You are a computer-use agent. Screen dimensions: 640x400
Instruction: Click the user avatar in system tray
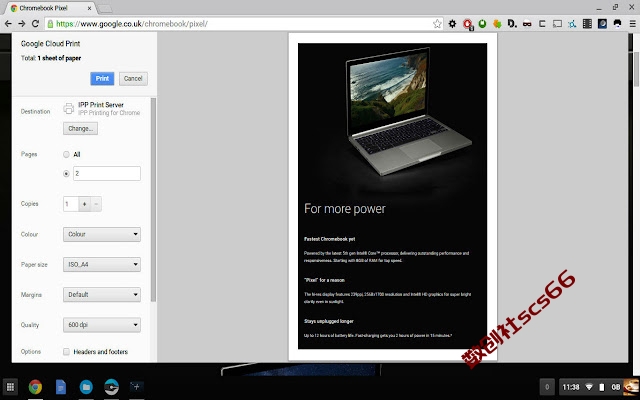click(631, 387)
